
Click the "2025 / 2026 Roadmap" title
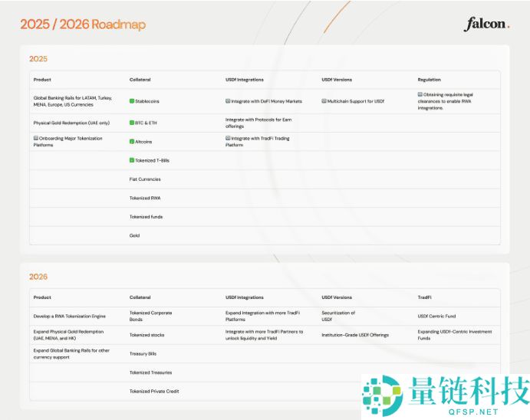83,25
